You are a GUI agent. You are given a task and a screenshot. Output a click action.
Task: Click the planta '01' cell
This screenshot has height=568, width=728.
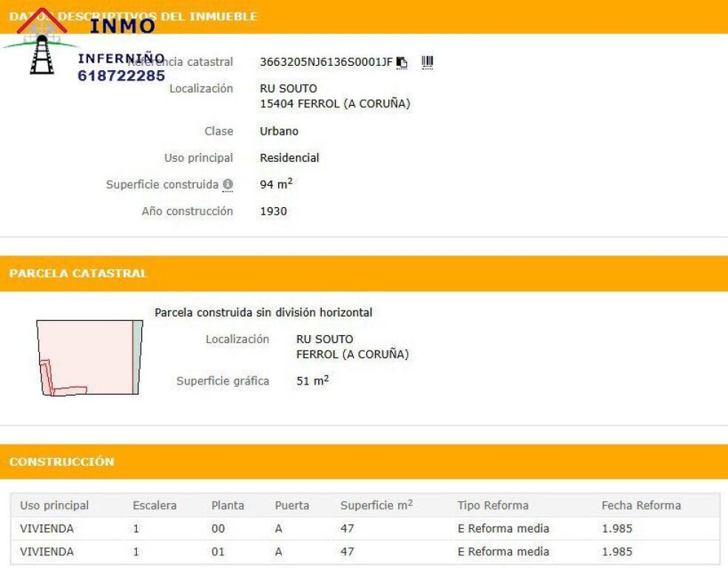click(x=218, y=552)
